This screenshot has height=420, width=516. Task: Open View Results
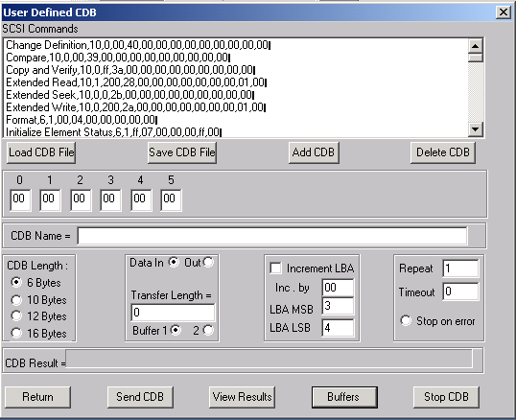tap(243, 397)
